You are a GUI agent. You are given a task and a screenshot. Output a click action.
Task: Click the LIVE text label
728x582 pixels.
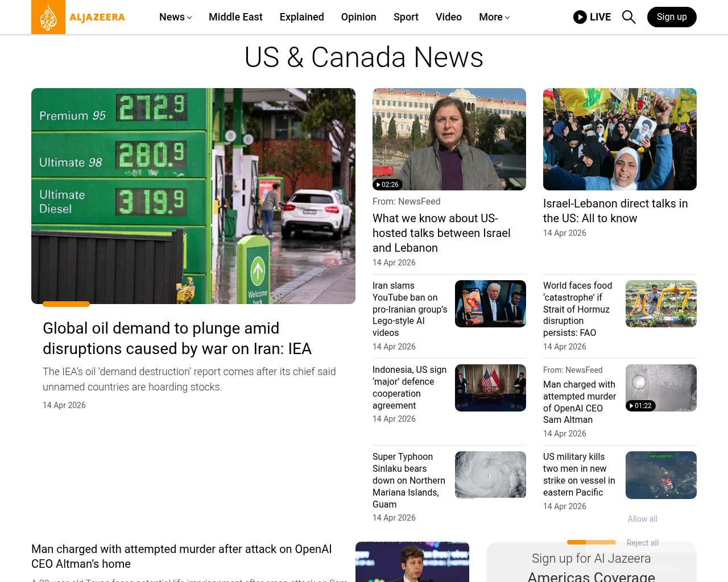click(x=600, y=17)
